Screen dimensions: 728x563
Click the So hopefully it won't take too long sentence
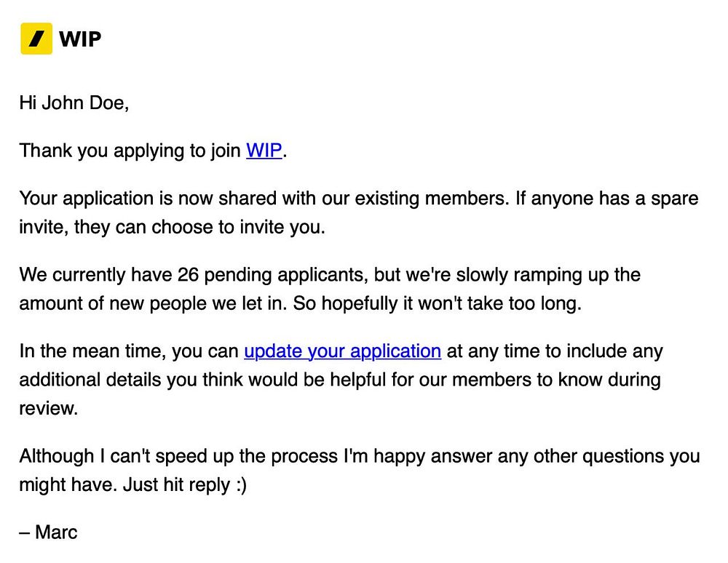pyautogui.click(x=438, y=304)
